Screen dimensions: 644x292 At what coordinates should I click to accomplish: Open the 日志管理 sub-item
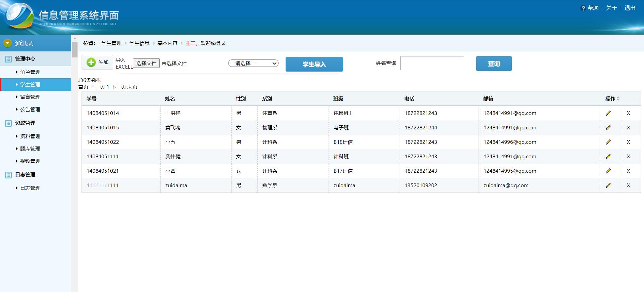pos(30,188)
